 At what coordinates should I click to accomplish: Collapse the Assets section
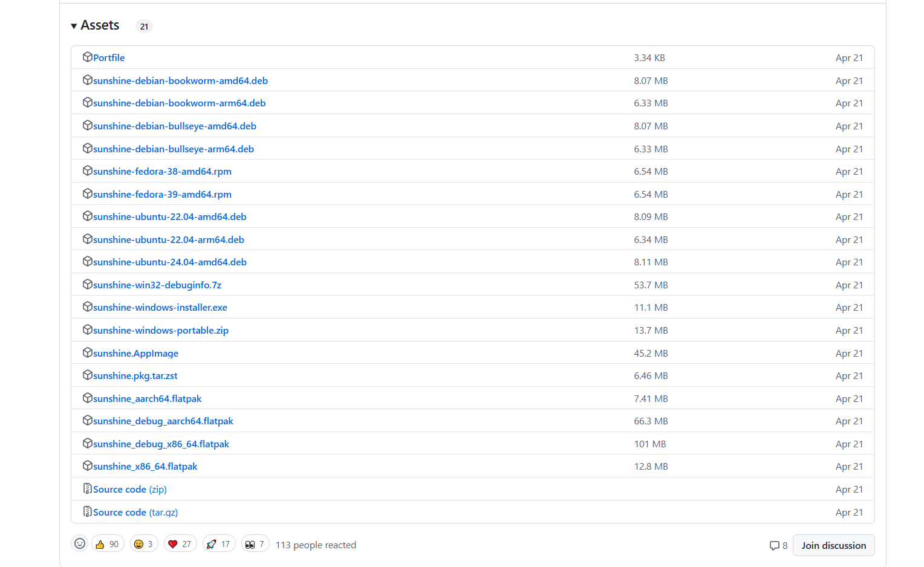click(x=95, y=25)
